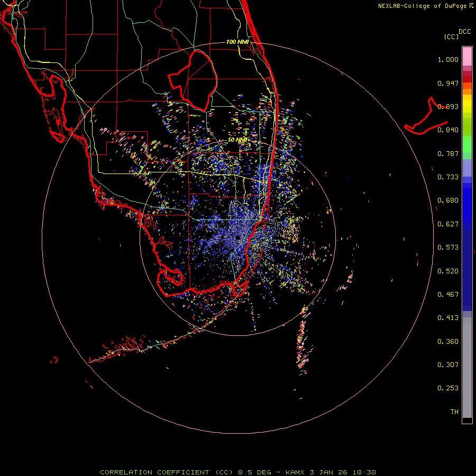Click the 50 NMI range ring label
The width and height of the screenshot is (476, 476).
[237, 140]
